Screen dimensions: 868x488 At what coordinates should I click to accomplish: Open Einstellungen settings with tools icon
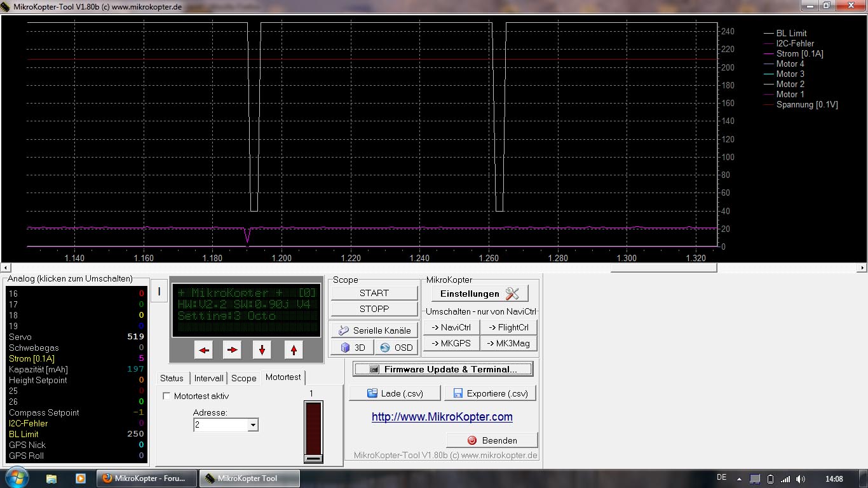coord(480,294)
